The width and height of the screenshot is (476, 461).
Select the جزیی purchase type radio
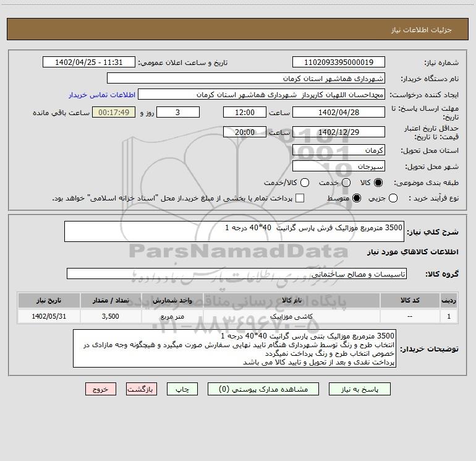click(393, 198)
